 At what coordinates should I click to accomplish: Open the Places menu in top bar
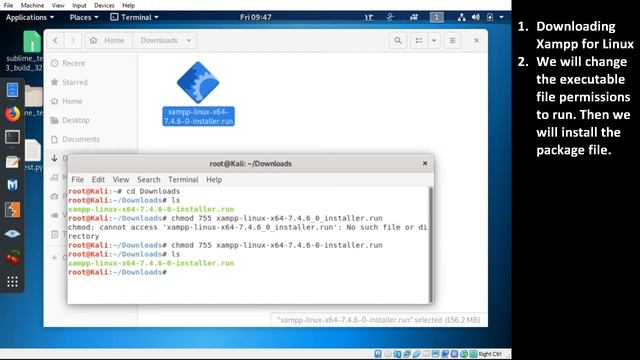coord(84,17)
